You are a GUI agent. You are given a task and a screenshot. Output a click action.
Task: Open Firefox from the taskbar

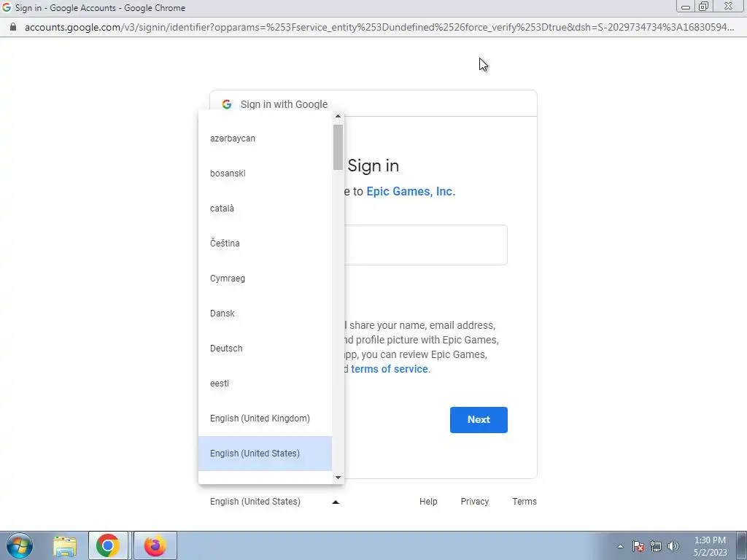(x=155, y=545)
